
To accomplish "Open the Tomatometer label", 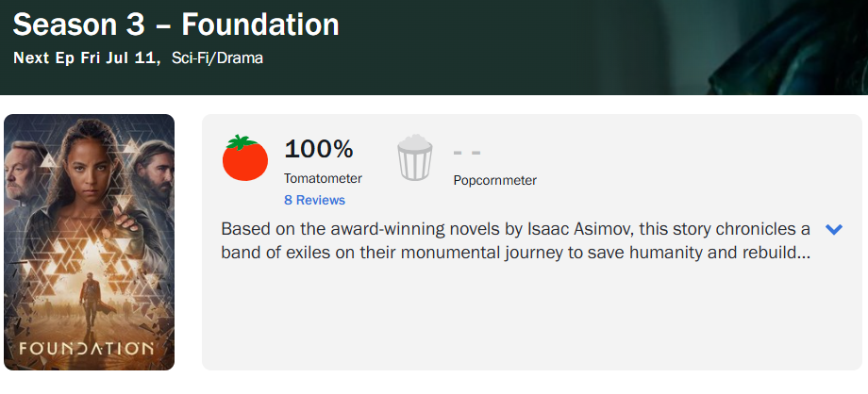I will (x=323, y=179).
